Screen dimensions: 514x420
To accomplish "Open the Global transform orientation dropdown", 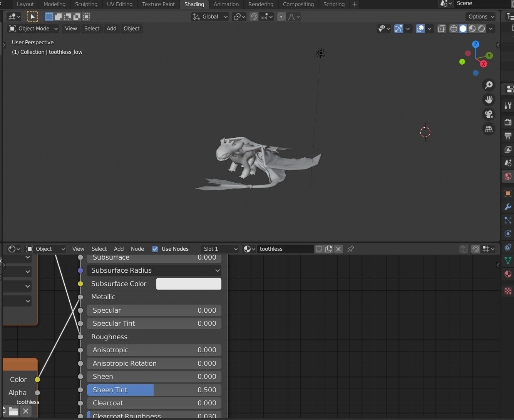I will [210, 17].
